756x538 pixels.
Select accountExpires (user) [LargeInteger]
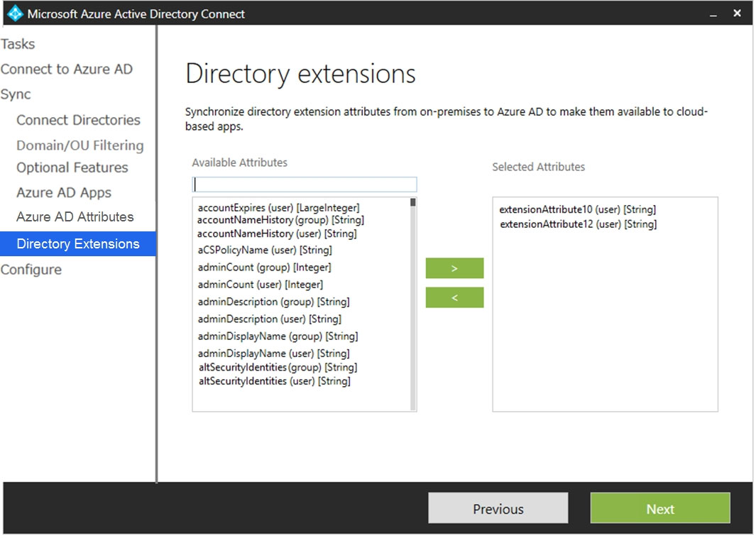(x=279, y=208)
